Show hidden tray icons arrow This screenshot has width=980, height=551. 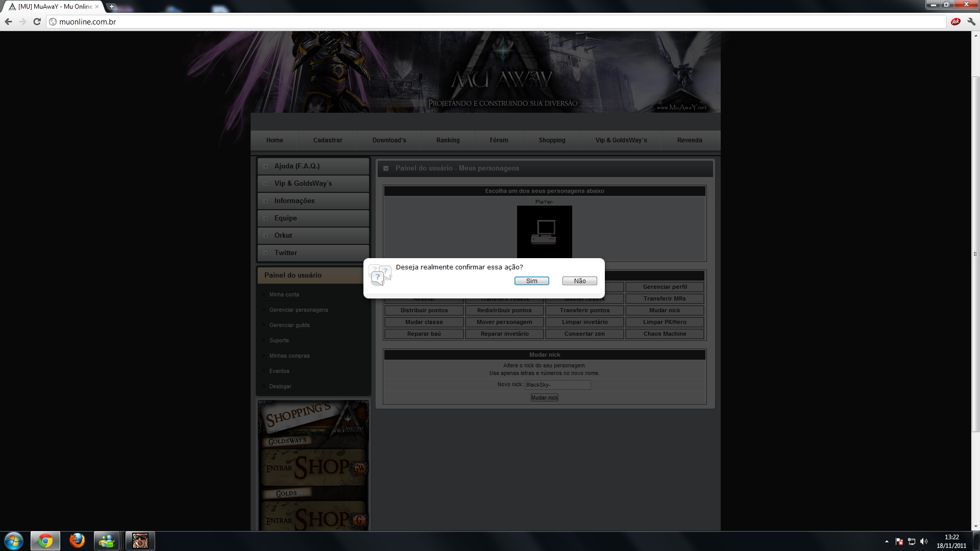point(887,541)
